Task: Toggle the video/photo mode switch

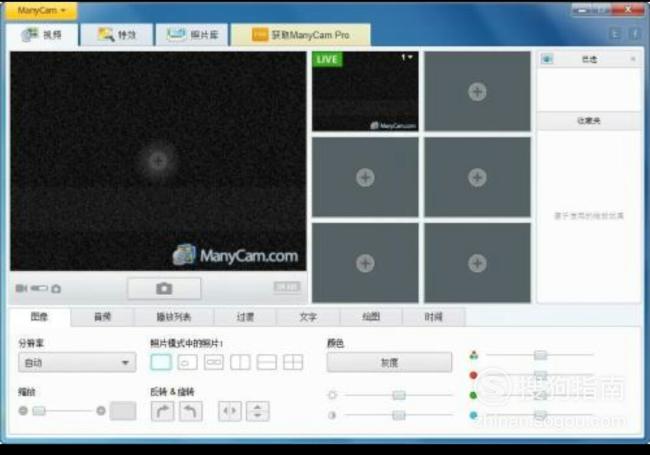Action: click(39, 288)
